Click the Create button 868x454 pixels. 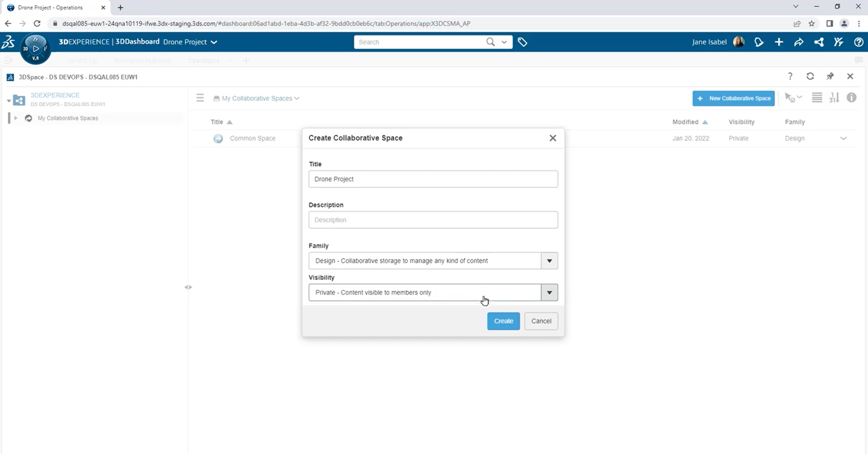coord(503,321)
